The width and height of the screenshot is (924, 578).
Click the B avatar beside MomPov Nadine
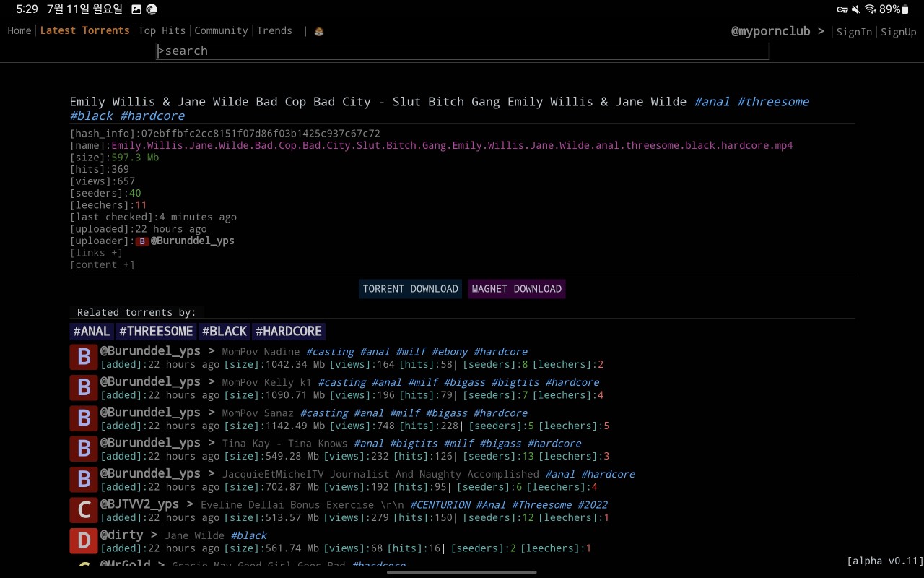pos(84,357)
